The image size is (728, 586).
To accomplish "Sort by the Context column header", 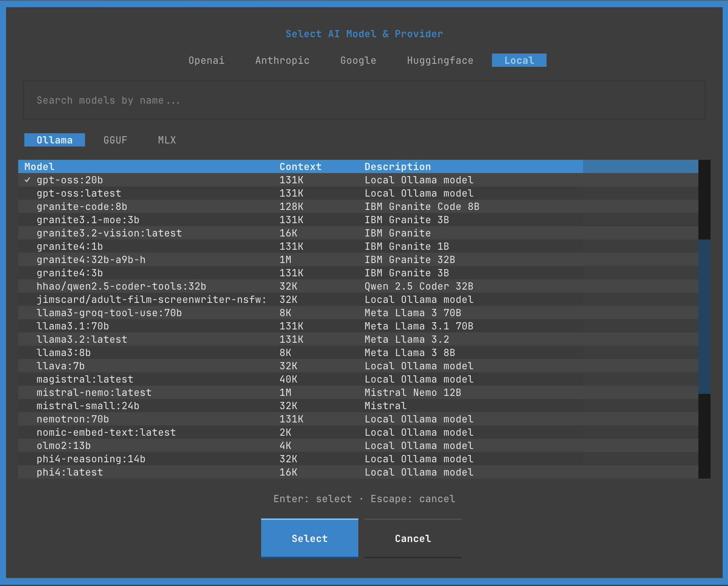I will pyautogui.click(x=300, y=167).
